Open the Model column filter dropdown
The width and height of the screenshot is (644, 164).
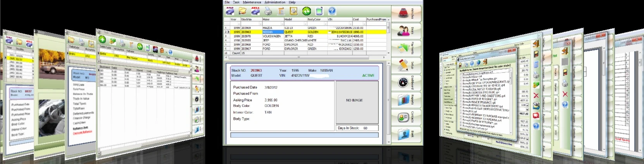(x=305, y=24)
